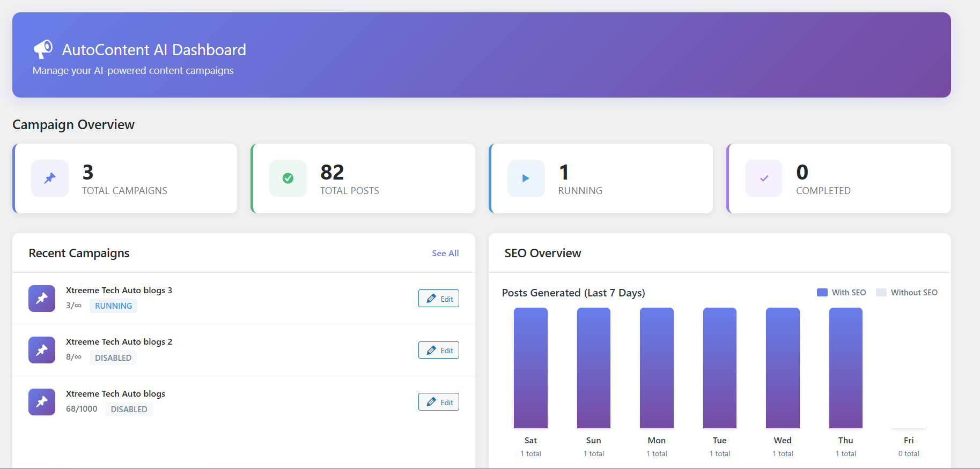Open the See All campaigns link
Screen dimensions: 980x469
click(445, 253)
